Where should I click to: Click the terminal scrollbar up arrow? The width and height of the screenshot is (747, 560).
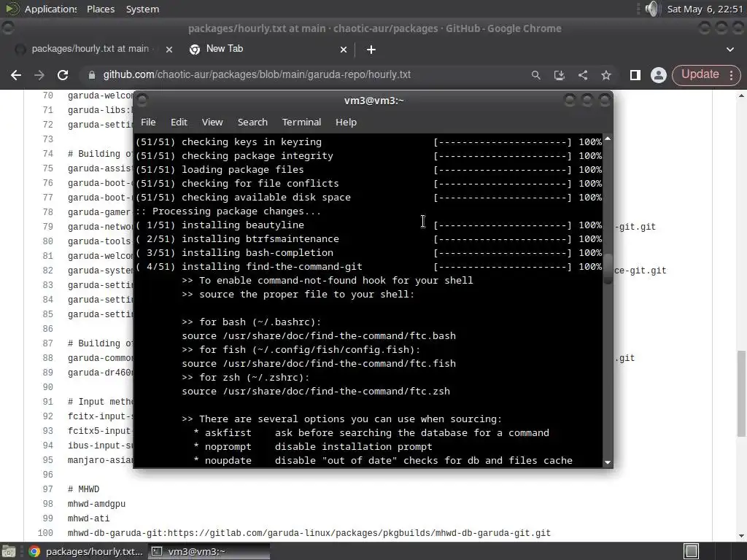tap(608, 139)
